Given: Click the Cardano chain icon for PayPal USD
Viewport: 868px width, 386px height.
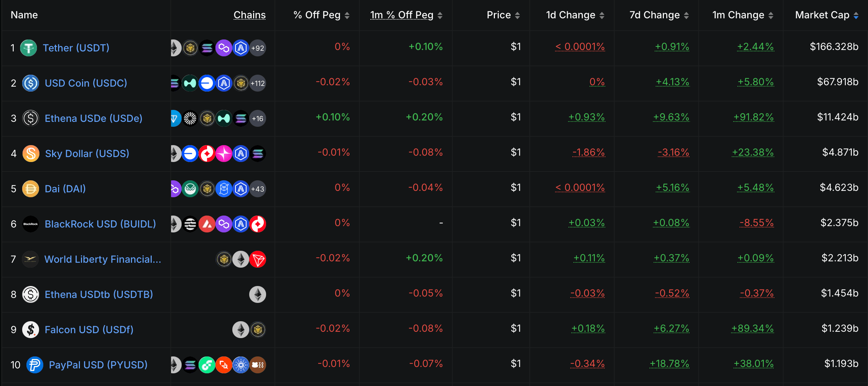Looking at the screenshot, I should [241, 365].
